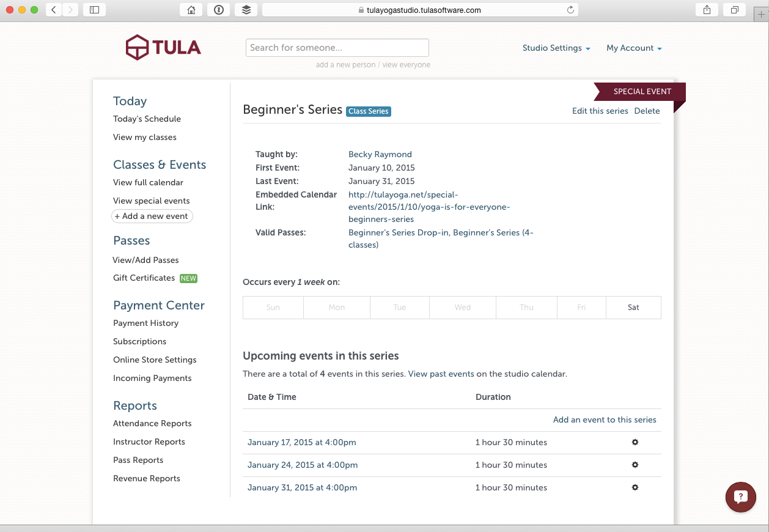Open Incoming Payments

[x=152, y=378]
